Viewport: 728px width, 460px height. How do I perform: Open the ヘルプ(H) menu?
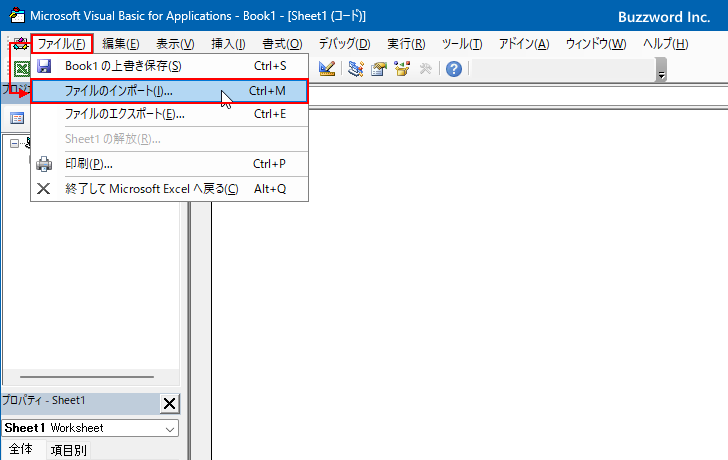click(x=665, y=44)
